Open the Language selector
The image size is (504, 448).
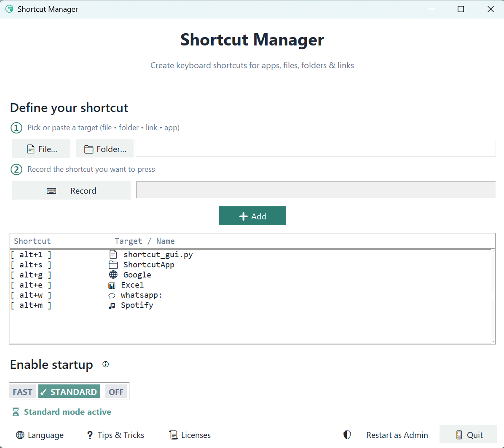coord(40,435)
